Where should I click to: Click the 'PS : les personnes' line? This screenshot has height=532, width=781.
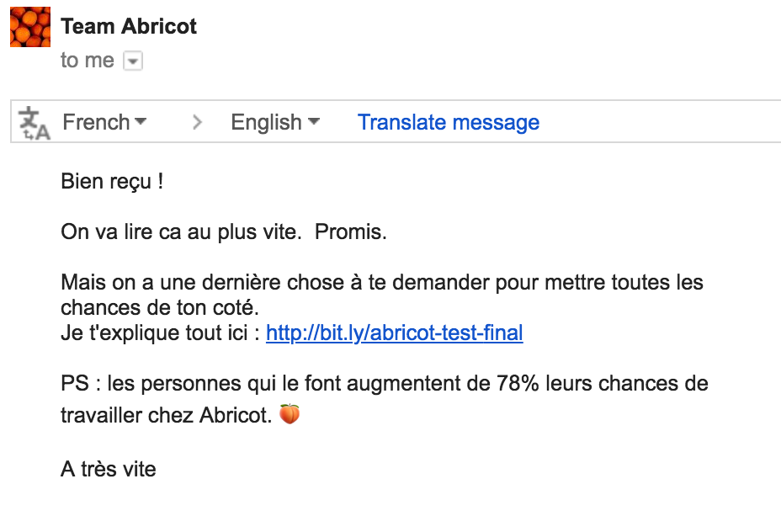[x=385, y=384]
